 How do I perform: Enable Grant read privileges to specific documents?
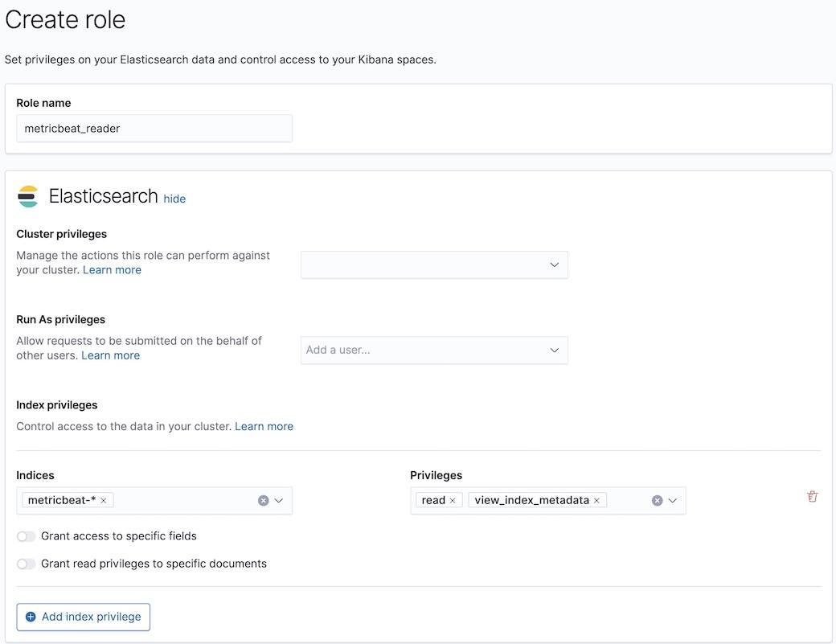point(26,564)
